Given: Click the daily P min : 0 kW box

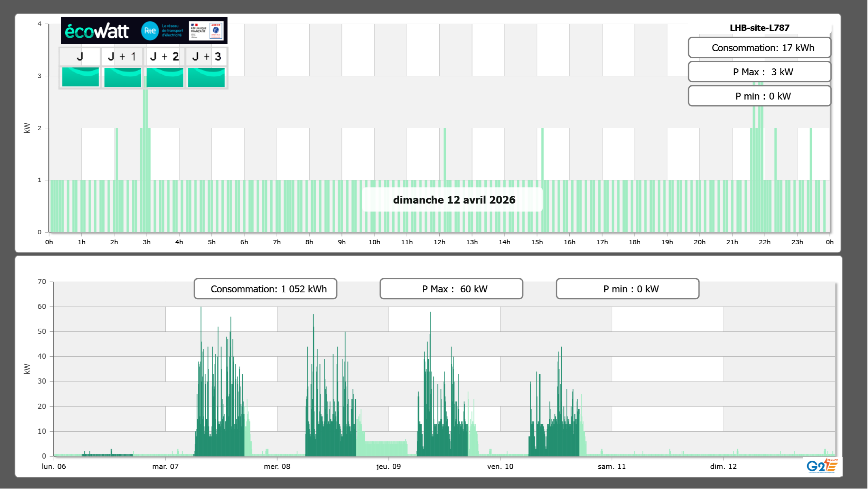Looking at the screenshot, I should click(x=759, y=96).
